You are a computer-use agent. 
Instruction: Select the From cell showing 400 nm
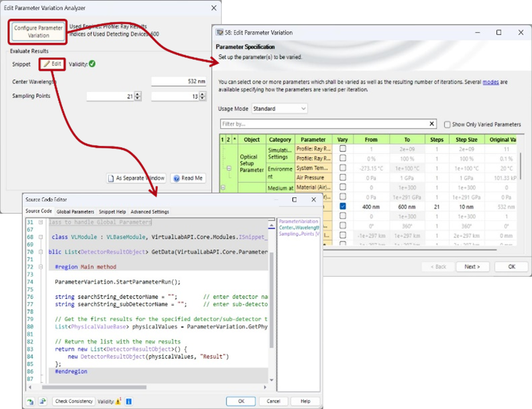click(371, 207)
